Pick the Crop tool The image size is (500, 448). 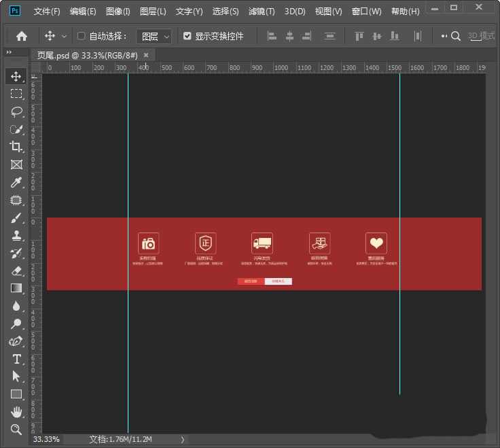pyautogui.click(x=16, y=147)
